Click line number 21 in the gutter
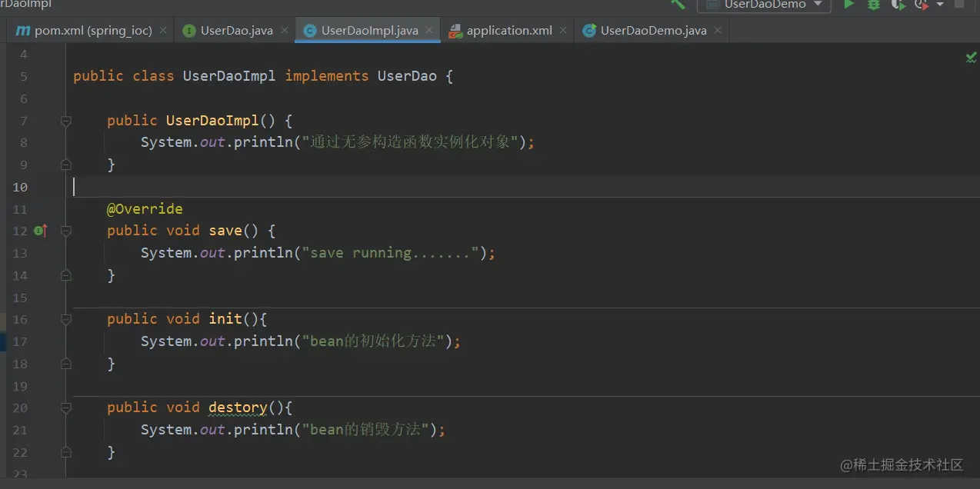This screenshot has height=489, width=980. 20,430
